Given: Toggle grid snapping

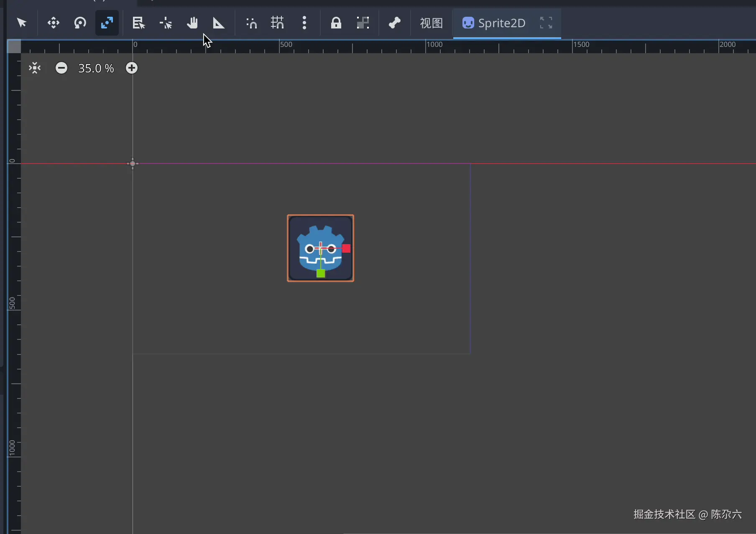Looking at the screenshot, I should click(x=277, y=23).
